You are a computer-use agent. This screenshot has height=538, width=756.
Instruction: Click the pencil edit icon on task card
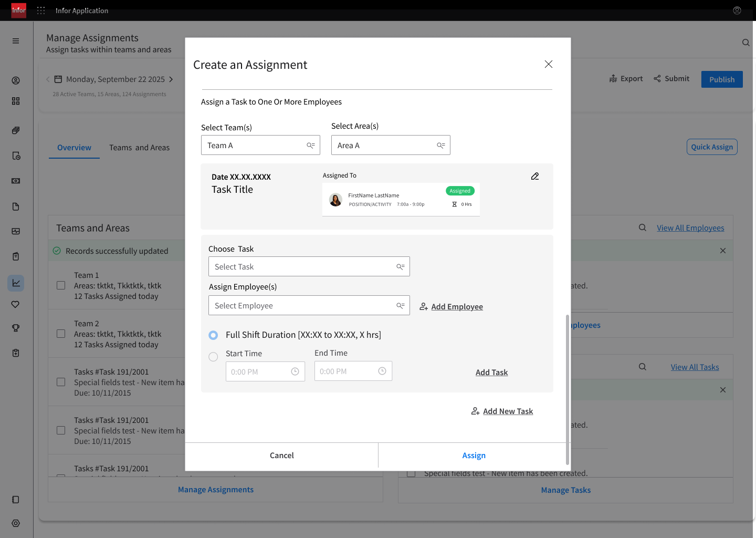(535, 177)
